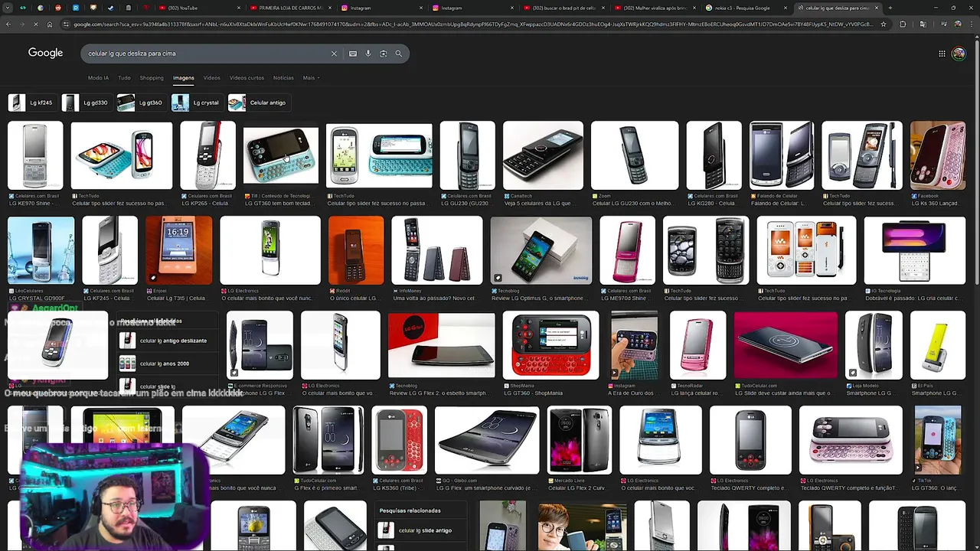Clear the search box with X icon
Viewport: 980px width, 551px height.
coord(334,54)
